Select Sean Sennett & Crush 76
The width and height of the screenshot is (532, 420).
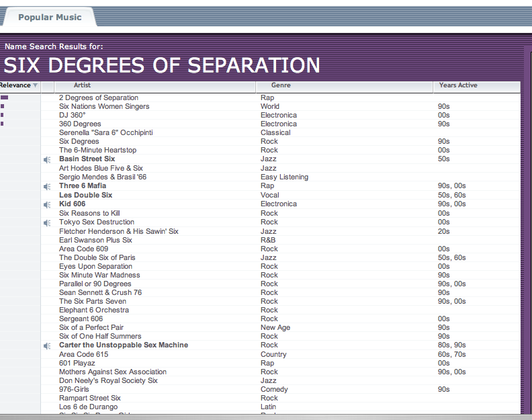(101, 292)
